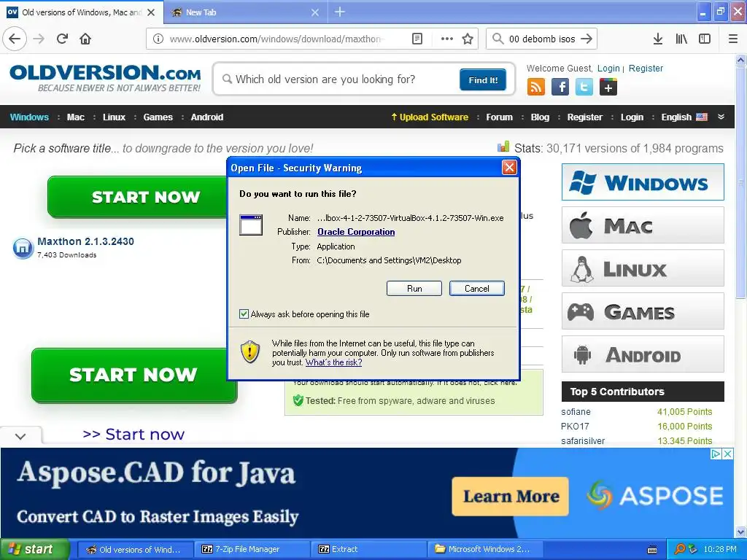Open the RSS feed icon
The width and height of the screenshot is (747, 560).
[x=536, y=87]
